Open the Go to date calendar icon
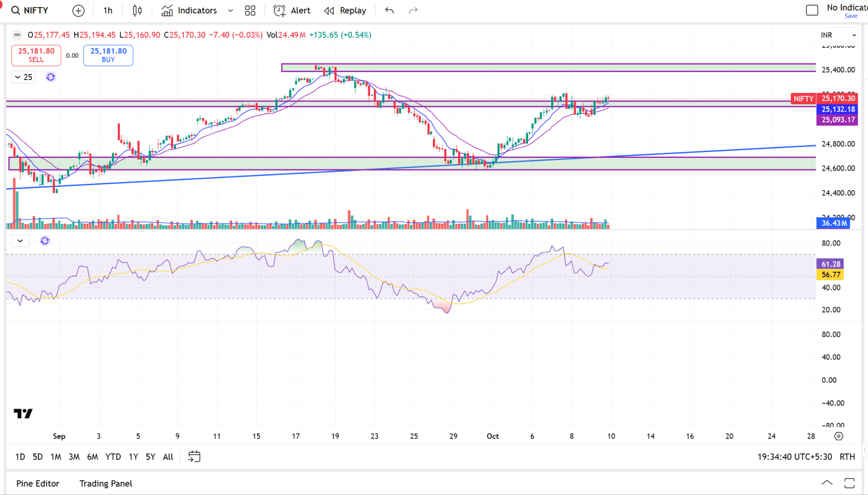Viewport: 868px width, 495px height. pos(194,457)
